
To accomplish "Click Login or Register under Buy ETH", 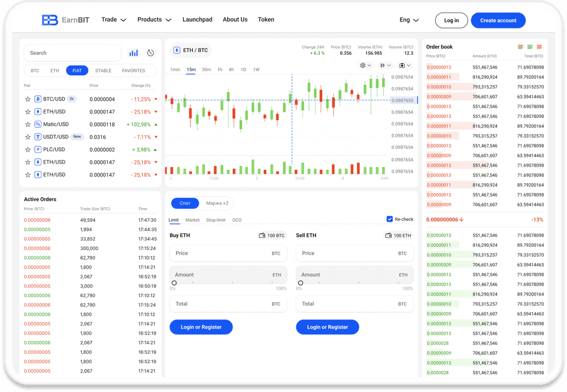I will click(201, 327).
